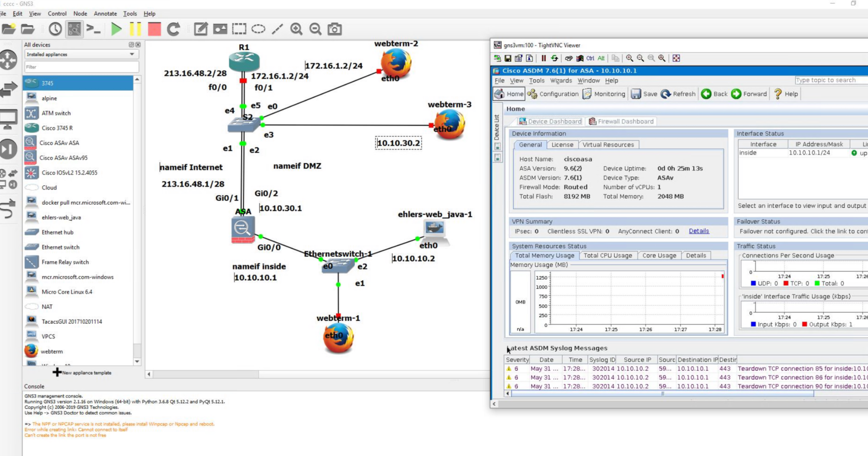Stop all devices using the red square icon
The height and width of the screenshot is (456, 868).
pos(154,29)
